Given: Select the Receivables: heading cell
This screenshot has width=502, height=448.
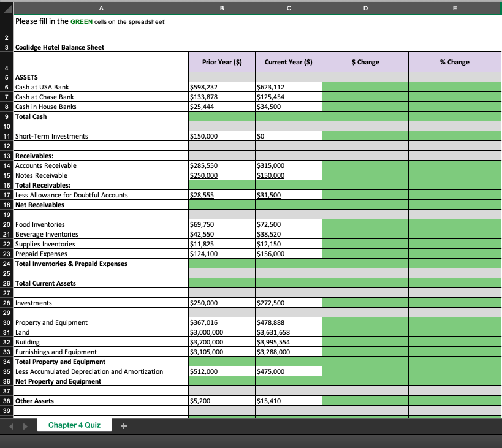Looking at the screenshot, I should (101, 156).
